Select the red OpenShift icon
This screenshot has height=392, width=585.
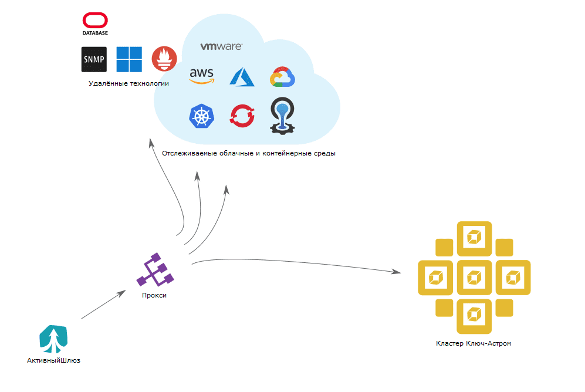tap(242, 116)
